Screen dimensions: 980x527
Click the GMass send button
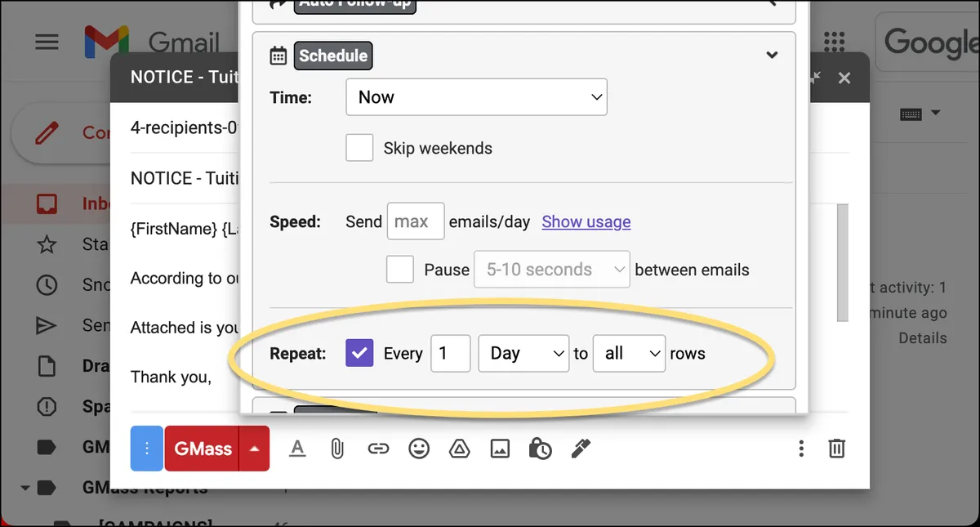click(x=202, y=449)
